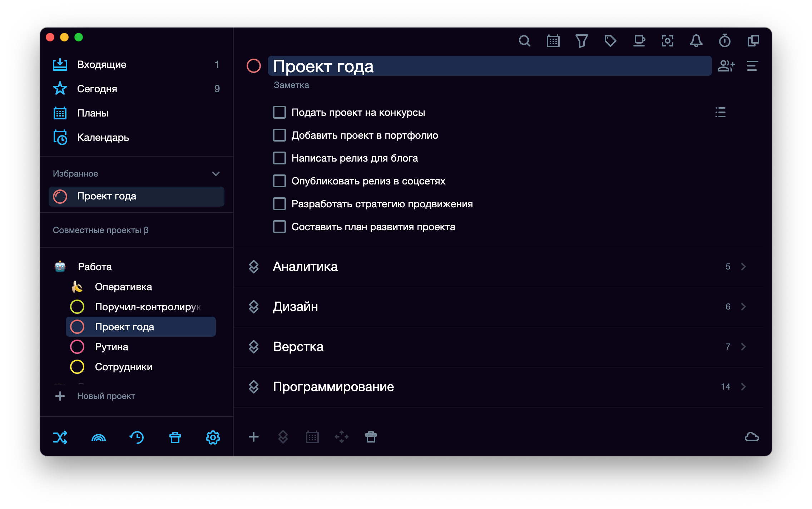
Task: Click the plus icon in bottom toolbar
Action: coord(254,437)
